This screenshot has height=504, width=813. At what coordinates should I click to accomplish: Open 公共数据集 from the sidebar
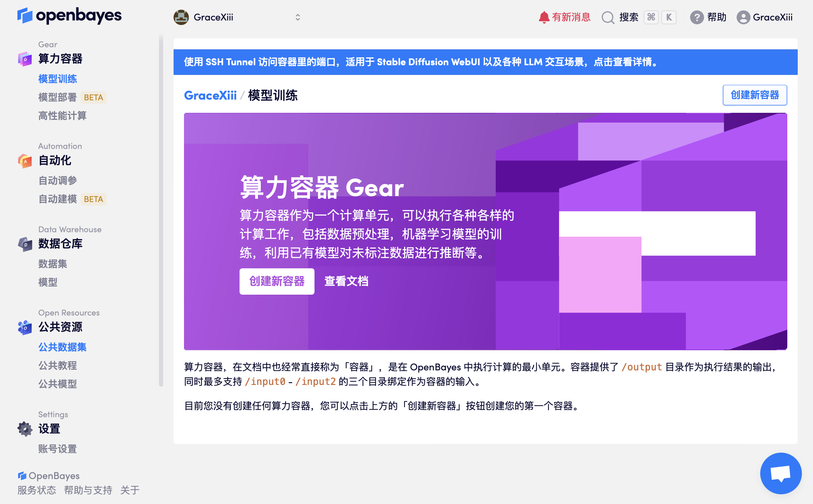tap(62, 347)
